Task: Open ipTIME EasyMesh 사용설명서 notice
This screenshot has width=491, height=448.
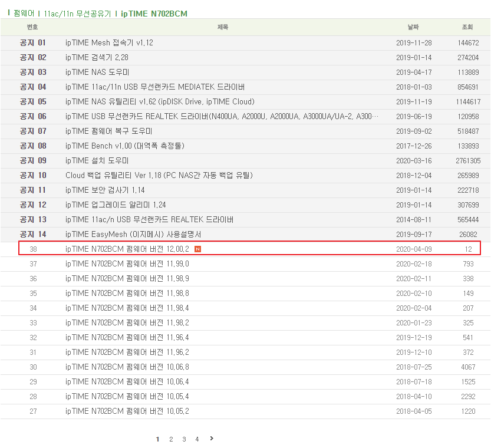Action: pos(133,234)
